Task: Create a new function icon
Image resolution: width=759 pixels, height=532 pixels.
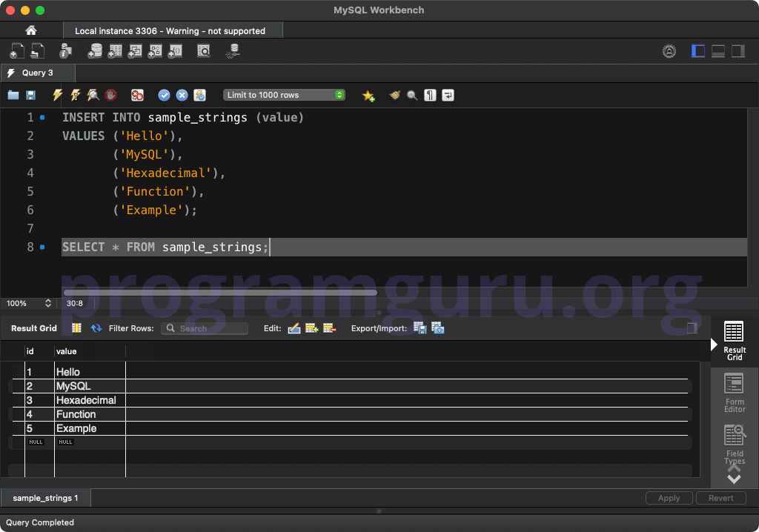Action: pyautogui.click(x=175, y=51)
